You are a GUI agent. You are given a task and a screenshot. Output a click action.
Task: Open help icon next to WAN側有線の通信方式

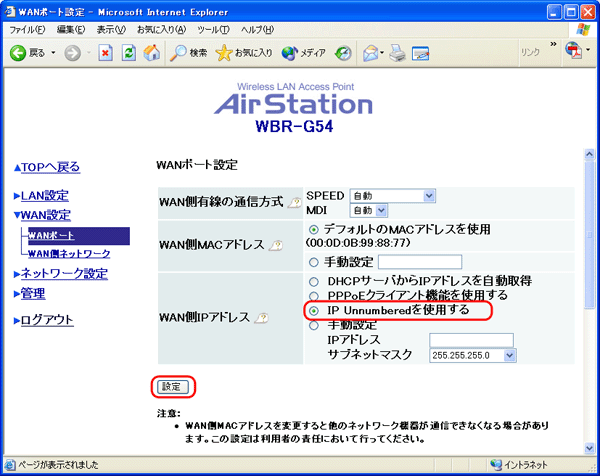tap(295, 202)
